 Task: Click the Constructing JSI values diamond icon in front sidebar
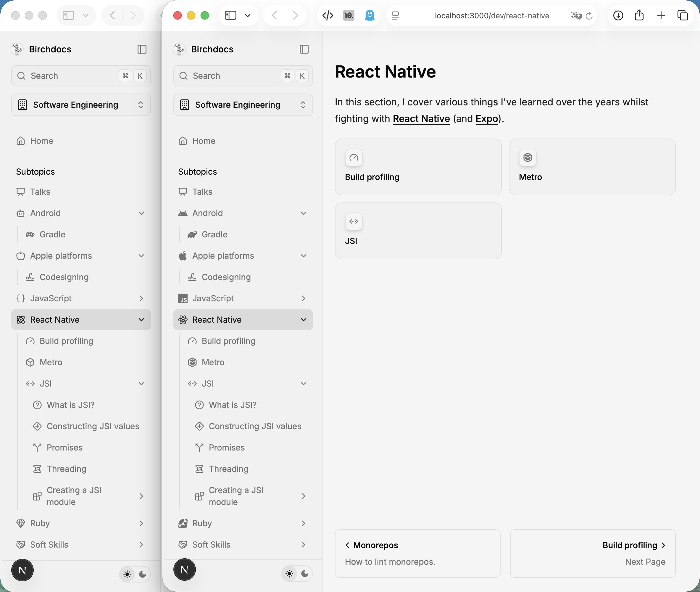(200, 426)
